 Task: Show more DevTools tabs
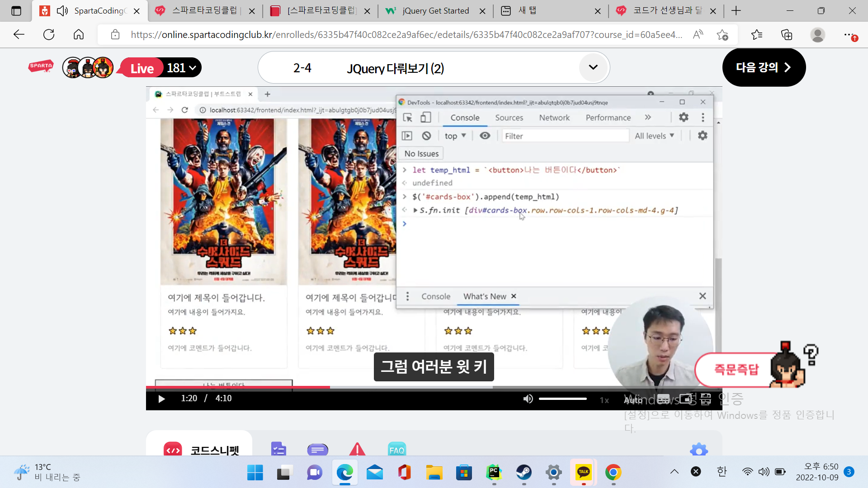coord(648,117)
